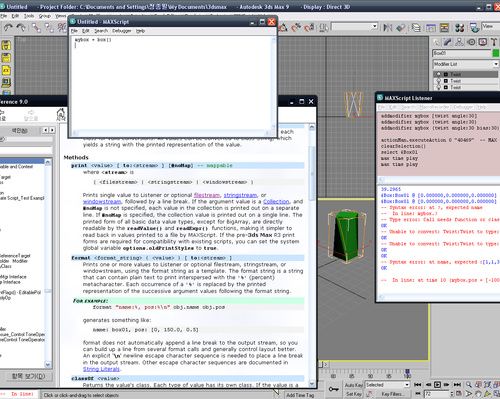Open the Layer Manager icon

[416, 27]
